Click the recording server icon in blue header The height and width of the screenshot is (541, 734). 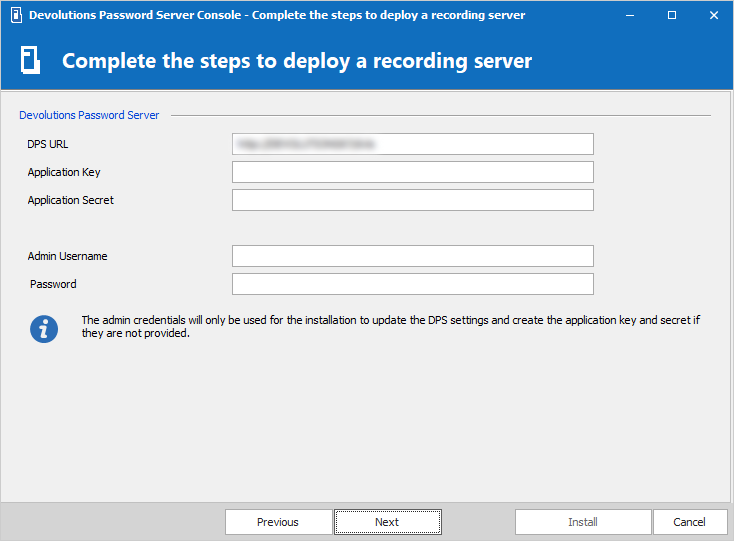click(31, 61)
